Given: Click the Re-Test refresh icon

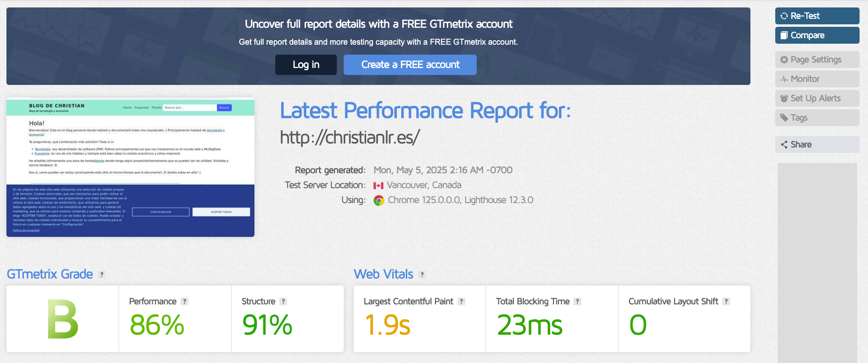Looking at the screenshot, I should pyautogui.click(x=784, y=16).
